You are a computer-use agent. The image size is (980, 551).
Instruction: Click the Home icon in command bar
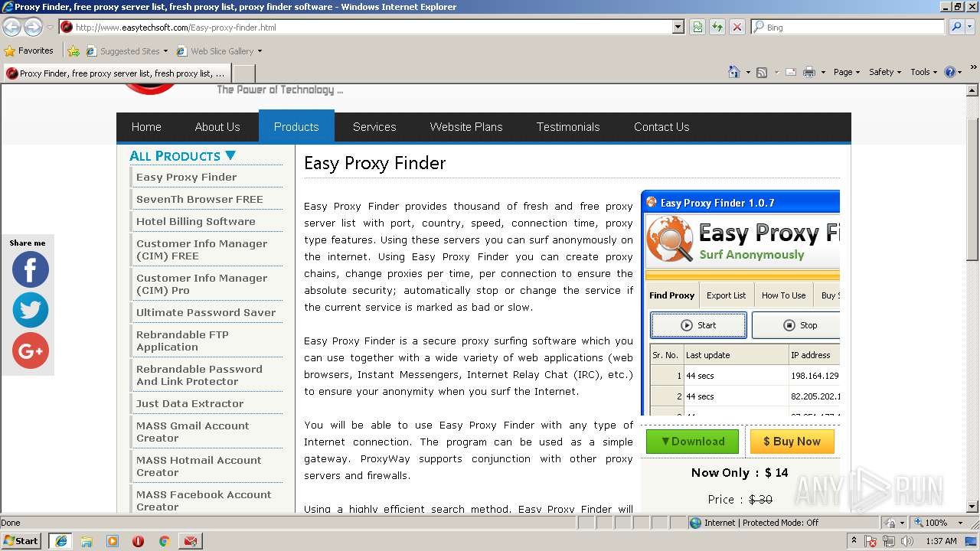point(733,72)
